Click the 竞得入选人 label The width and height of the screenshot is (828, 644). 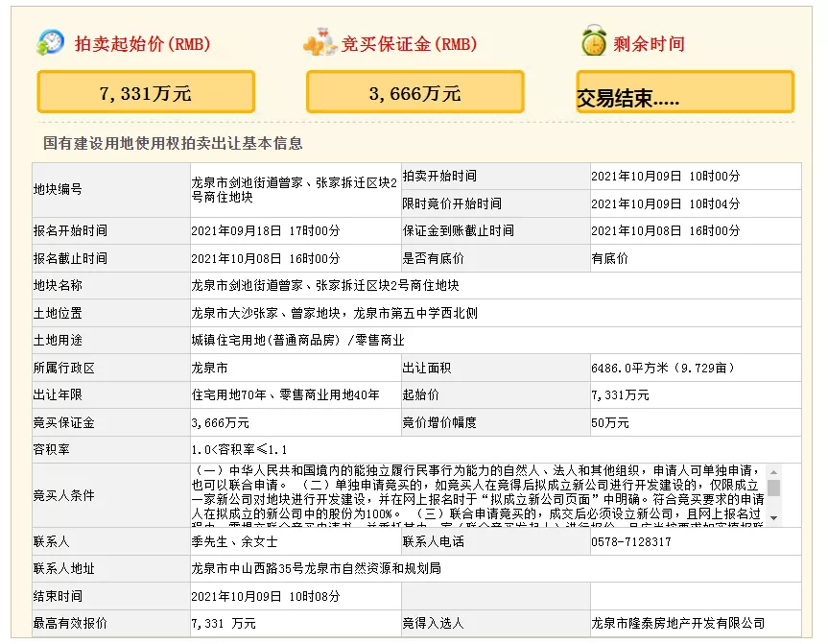(x=434, y=624)
